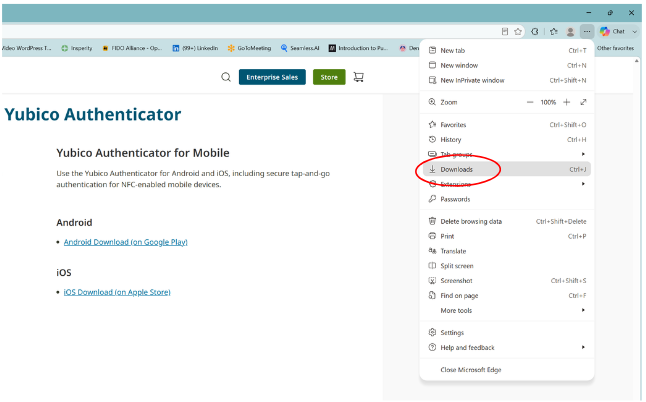Select Screenshot in the menu

click(507, 281)
